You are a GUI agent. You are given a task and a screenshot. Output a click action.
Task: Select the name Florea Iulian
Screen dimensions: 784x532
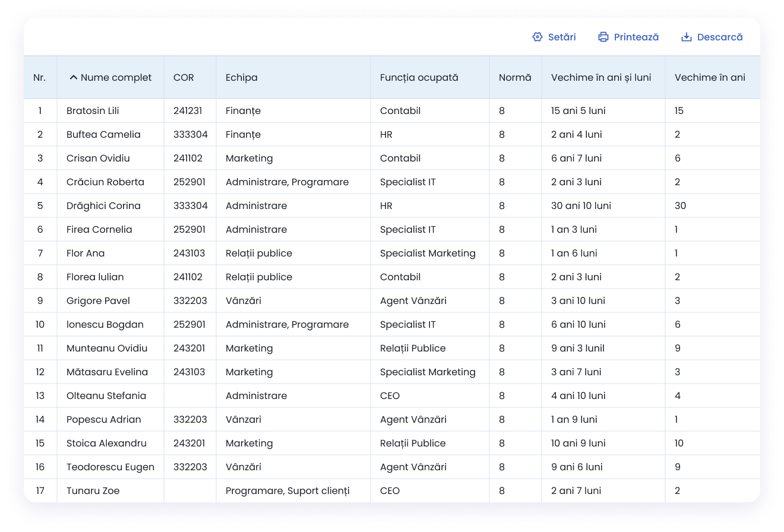coord(95,277)
